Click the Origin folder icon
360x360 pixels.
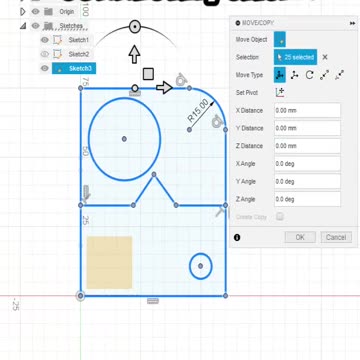49,12
